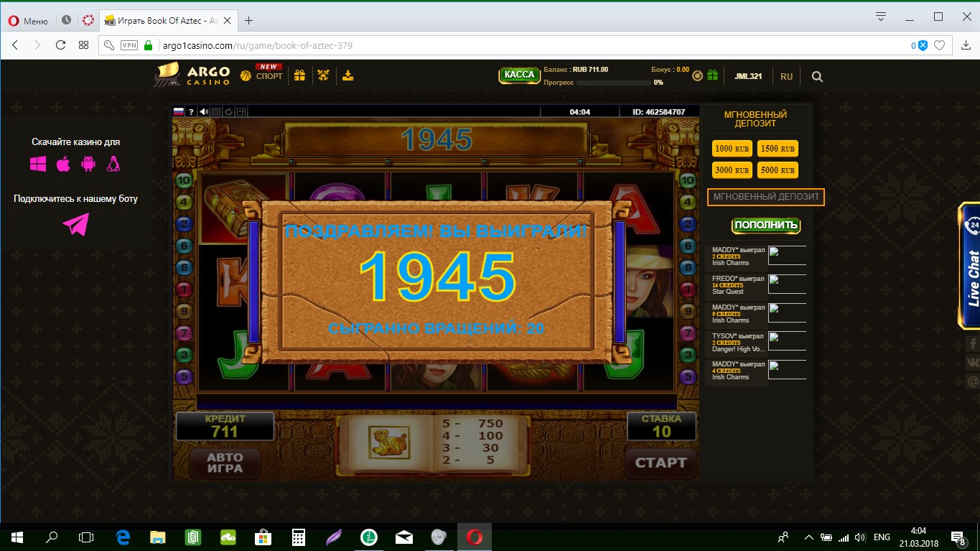Image resolution: width=980 pixels, height=551 pixels.
Task: Click the Russian flag in game toolbar
Action: [x=179, y=111]
